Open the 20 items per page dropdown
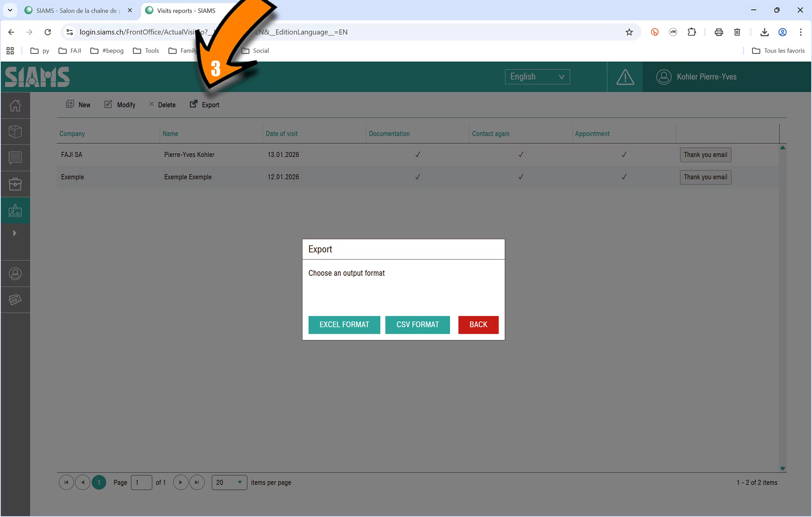812x517 pixels. pyautogui.click(x=229, y=482)
